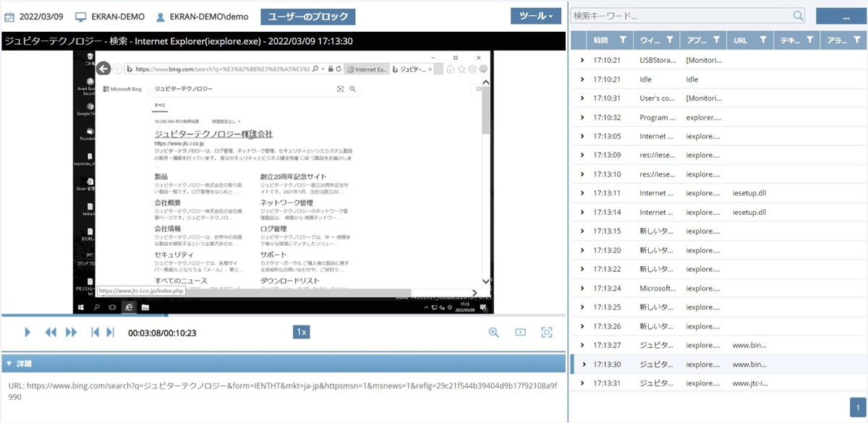Open the filter on the URL column
The width and height of the screenshot is (868, 423).
click(x=763, y=40)
